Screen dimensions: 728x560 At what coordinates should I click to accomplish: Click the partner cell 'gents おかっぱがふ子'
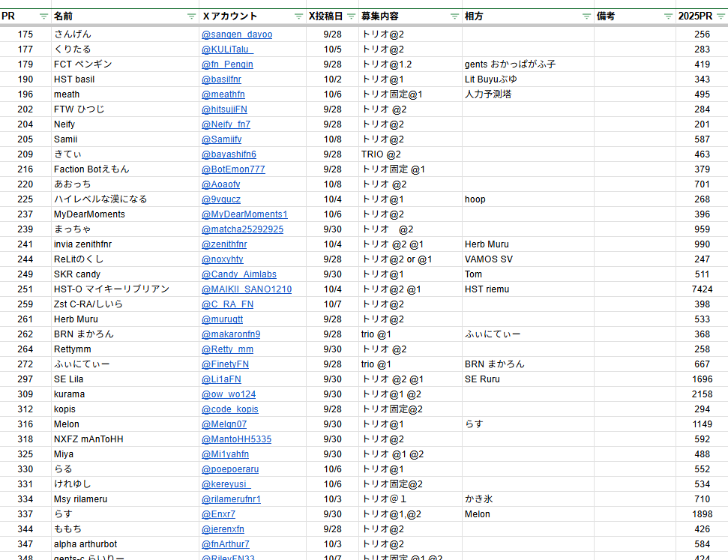click(529, 64)
